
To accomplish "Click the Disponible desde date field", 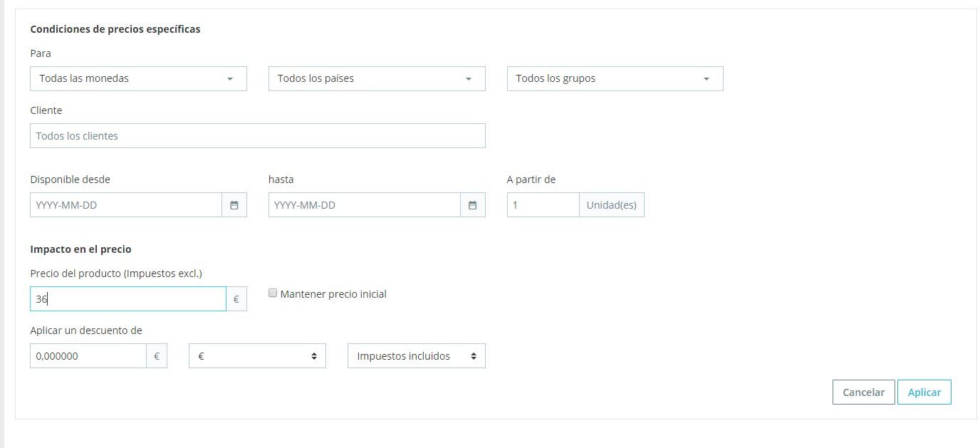I will click(126, 205).
